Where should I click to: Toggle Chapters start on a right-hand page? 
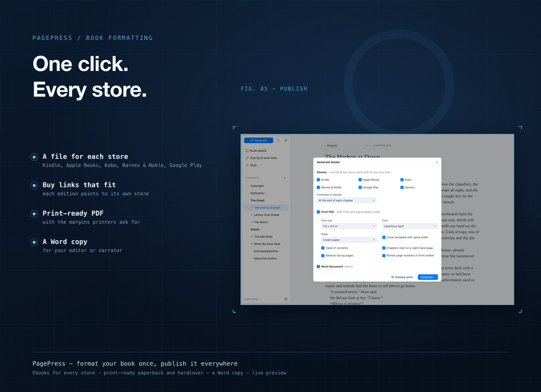click(384, 248)
